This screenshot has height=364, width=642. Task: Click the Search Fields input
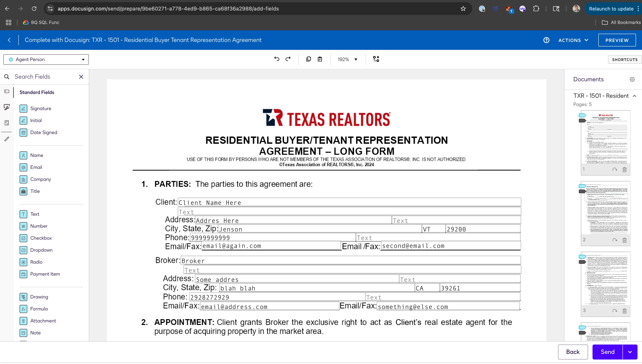[x=45, y=77]
